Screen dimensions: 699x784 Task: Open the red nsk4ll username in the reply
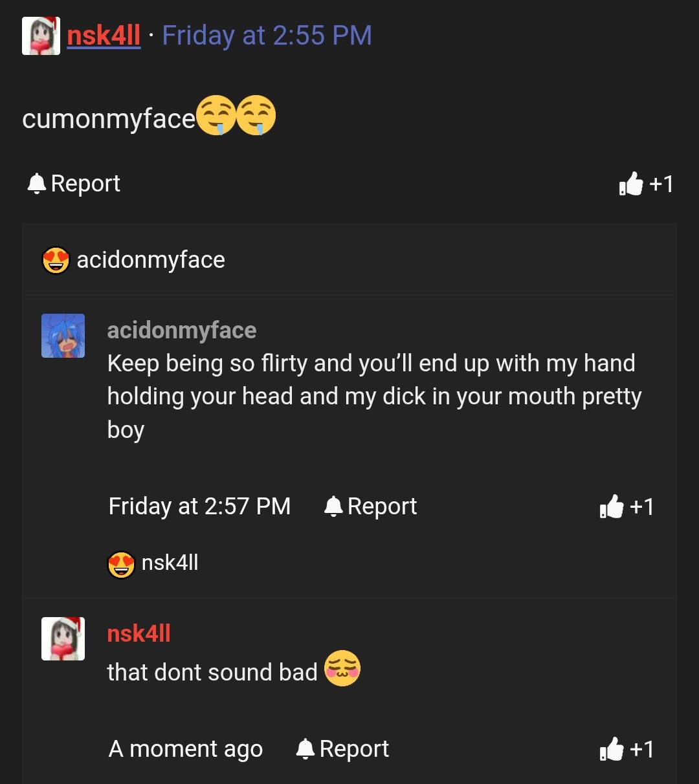(139, 634)
